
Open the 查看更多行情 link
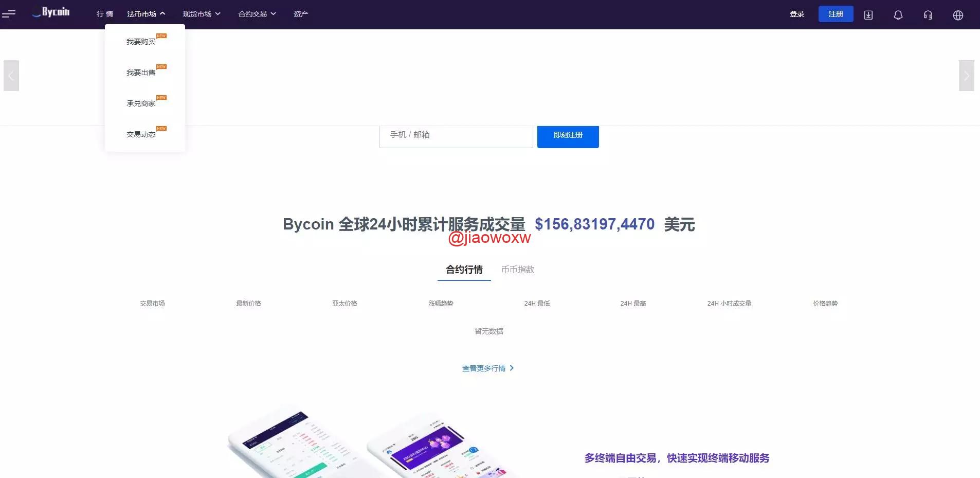(x=488, y=368)
